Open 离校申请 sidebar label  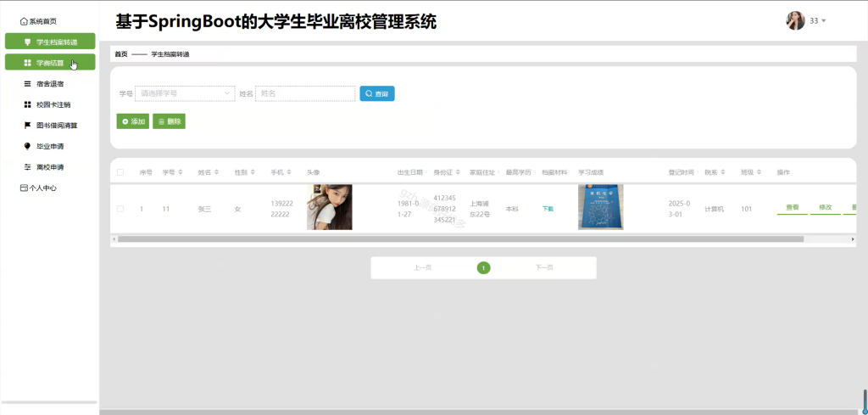click(x=50, y=167)
